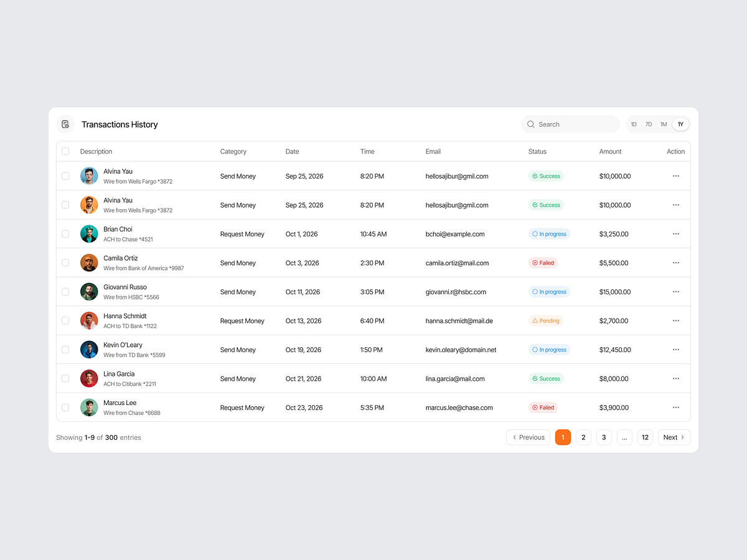The height and width of the screenshot is (560, 747).
Task: Click the time 10:45 AM
Action: 374,234
